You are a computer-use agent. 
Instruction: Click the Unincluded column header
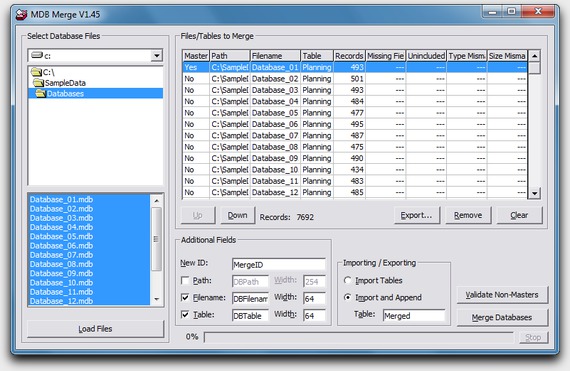(x=426, y=56)
